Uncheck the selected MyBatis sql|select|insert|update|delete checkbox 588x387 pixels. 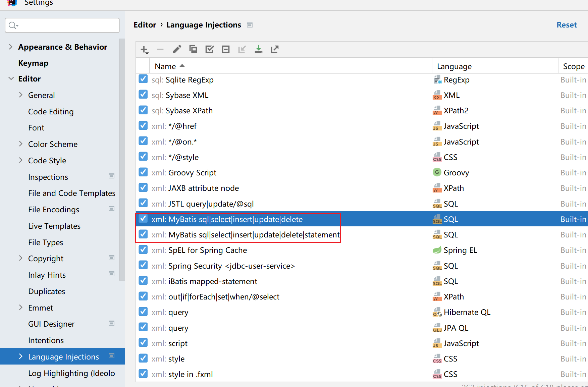click(x=143, y=219)
